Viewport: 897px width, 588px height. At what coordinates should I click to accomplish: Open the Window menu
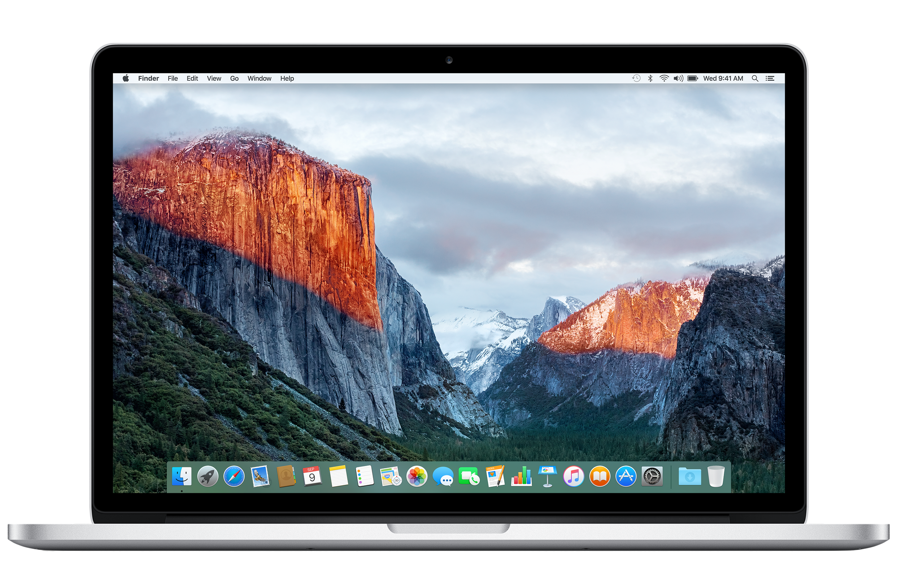click(259, 78)
